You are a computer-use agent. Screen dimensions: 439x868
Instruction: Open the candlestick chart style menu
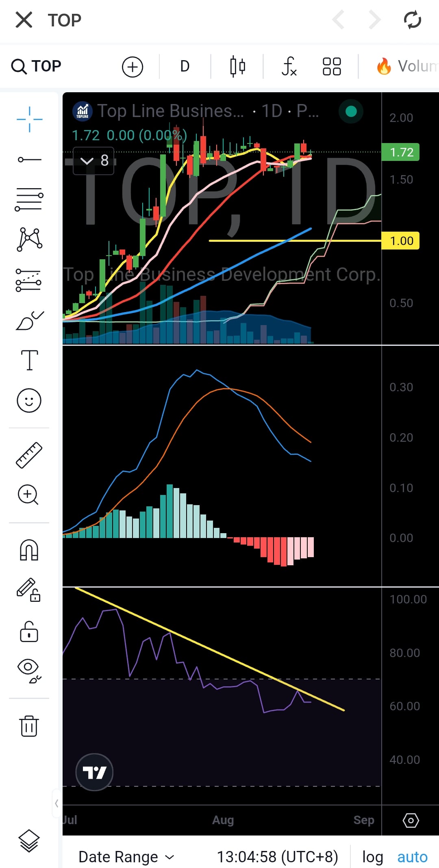pyautogui.click(x=237, y=66)
